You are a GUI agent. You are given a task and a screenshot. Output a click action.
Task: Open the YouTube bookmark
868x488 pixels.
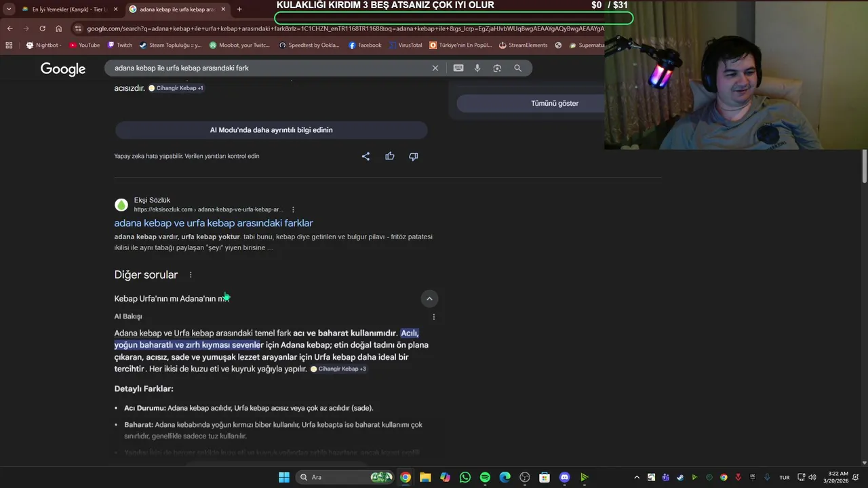(85, 45)
